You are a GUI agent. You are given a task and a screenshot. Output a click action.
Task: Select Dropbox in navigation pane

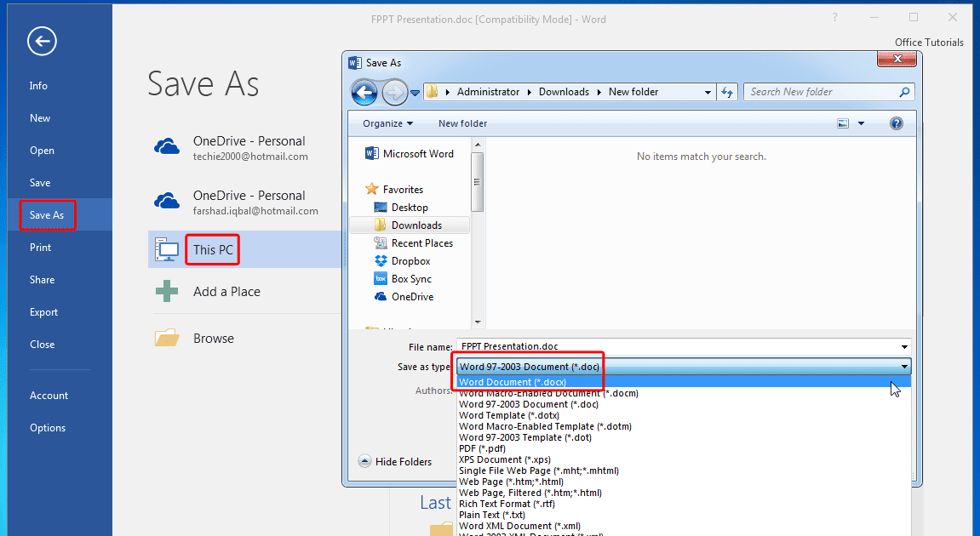(x=403, y=261)
